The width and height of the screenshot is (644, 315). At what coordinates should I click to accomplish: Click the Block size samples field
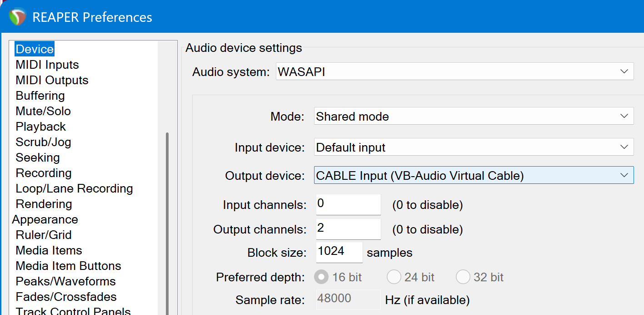click(339, 252)
